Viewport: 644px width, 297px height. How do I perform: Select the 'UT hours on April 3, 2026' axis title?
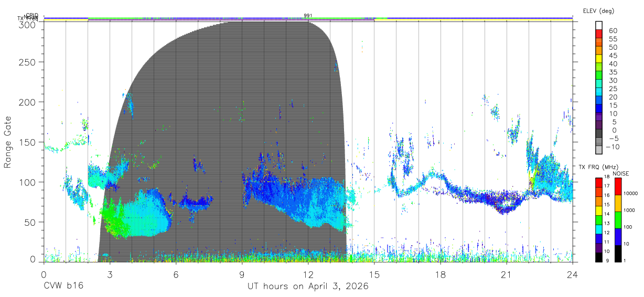[308, 287]
